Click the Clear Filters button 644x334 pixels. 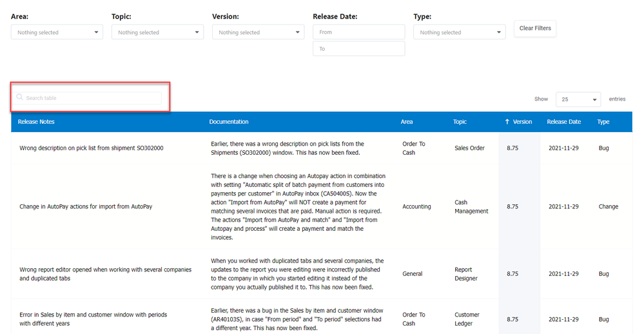pos(535,28)
